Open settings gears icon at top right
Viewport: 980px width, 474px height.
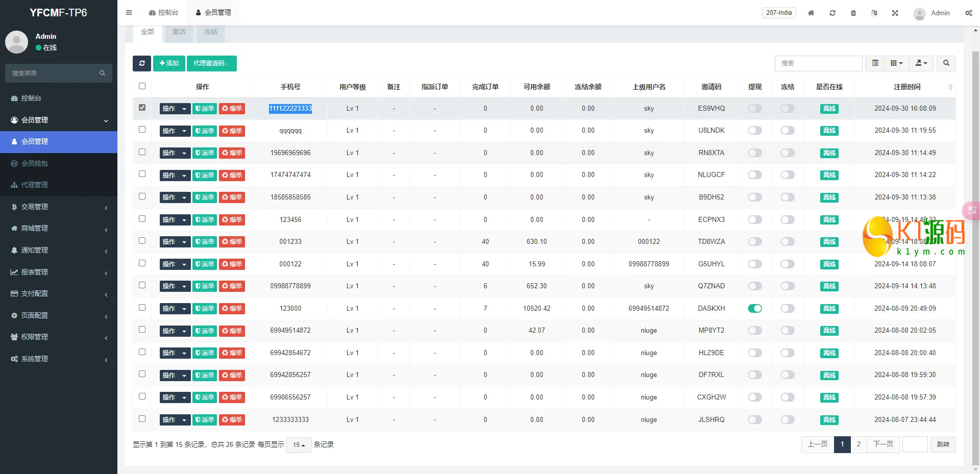point(968,13)
